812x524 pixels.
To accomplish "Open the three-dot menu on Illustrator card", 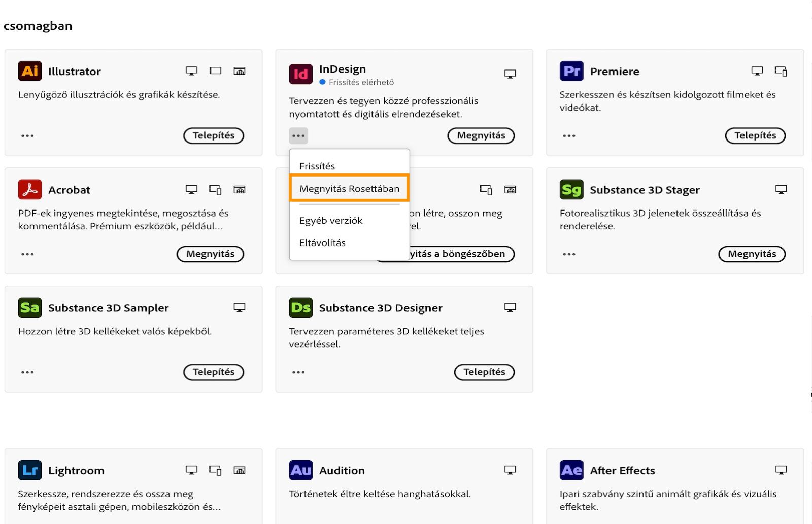I will click(27, 136).
